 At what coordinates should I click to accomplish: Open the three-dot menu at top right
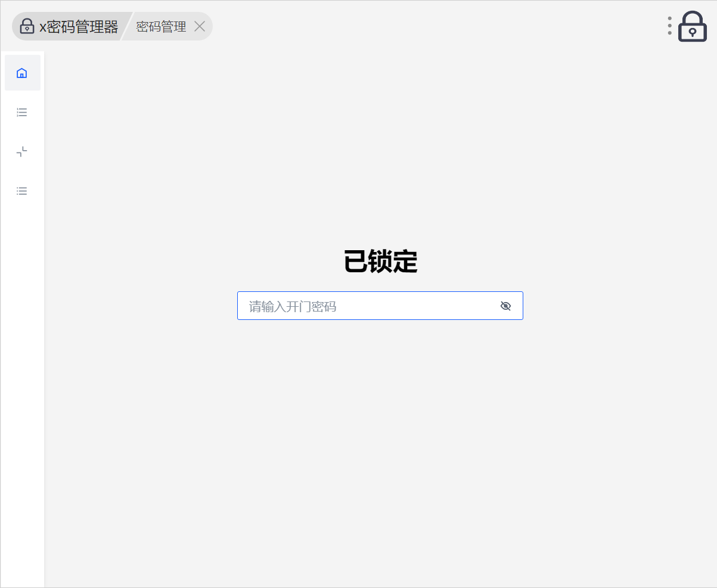tap(670, 26)
